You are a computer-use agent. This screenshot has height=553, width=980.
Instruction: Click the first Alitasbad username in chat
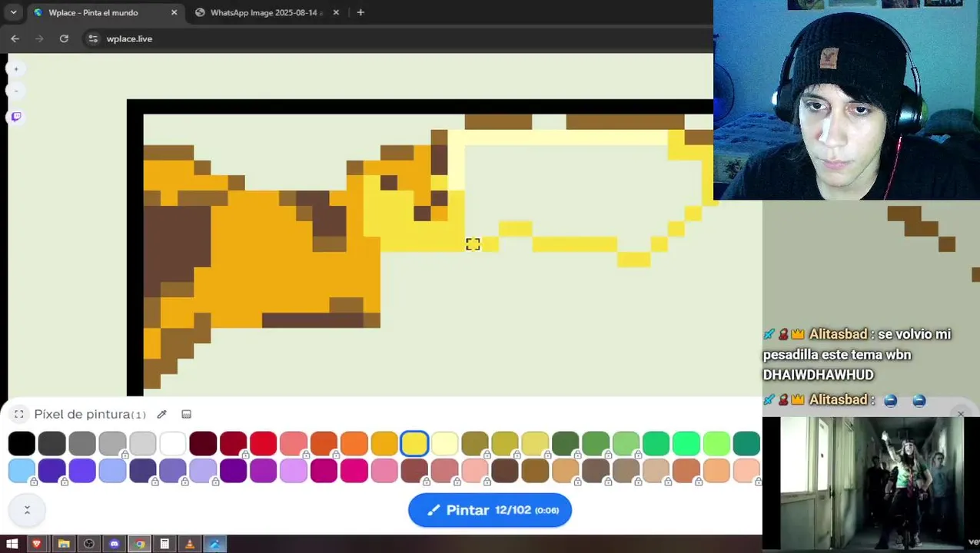tap(838, 334)
